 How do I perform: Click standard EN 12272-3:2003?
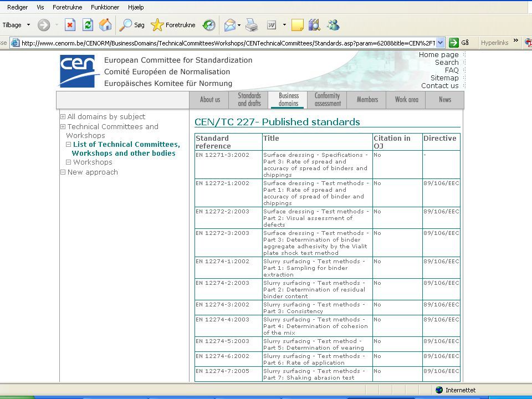click(223, 233)
